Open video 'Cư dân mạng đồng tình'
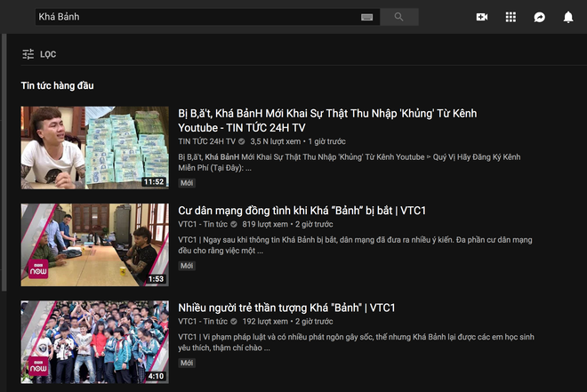587x392 pixels. tap(302, 211)
